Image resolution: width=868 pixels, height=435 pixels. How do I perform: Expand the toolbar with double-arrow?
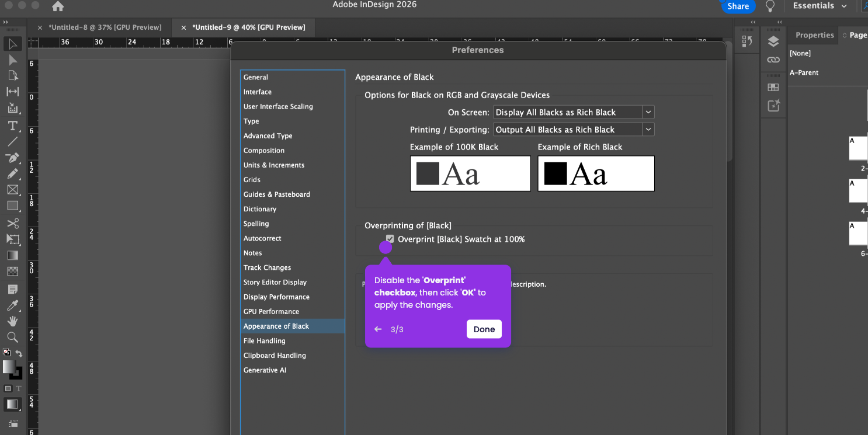[x=6, y=22]
